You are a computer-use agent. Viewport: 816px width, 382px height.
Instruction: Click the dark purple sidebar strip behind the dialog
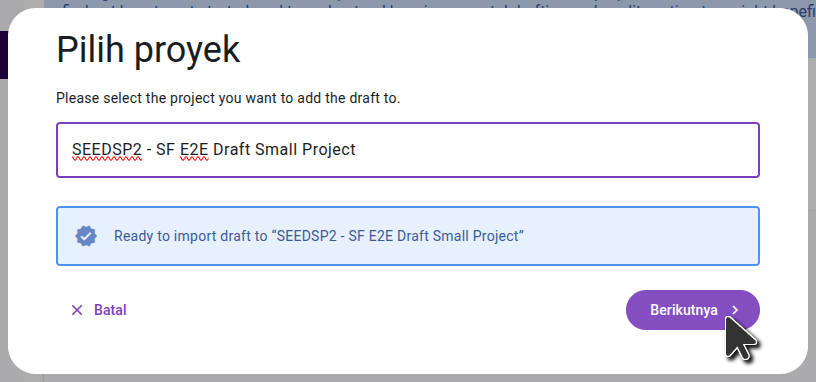pos(4,55)
